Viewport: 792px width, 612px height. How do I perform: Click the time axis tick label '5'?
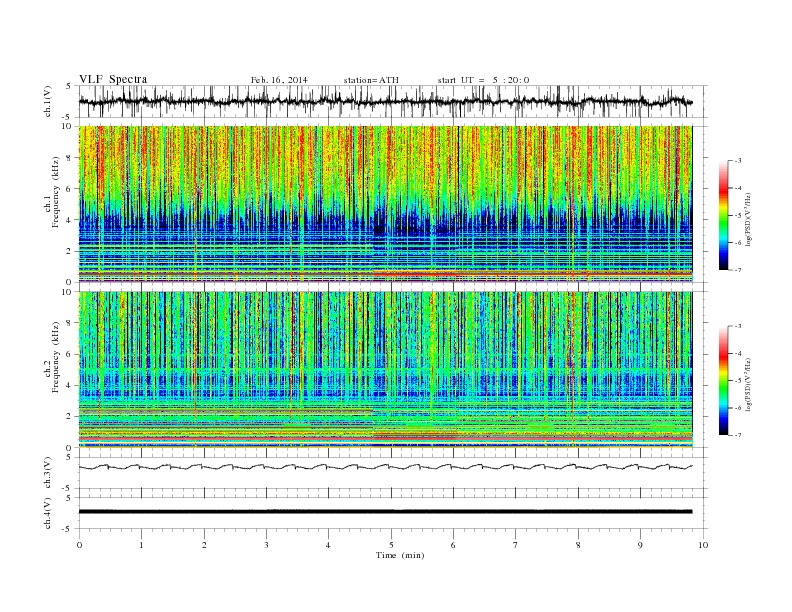391,545
